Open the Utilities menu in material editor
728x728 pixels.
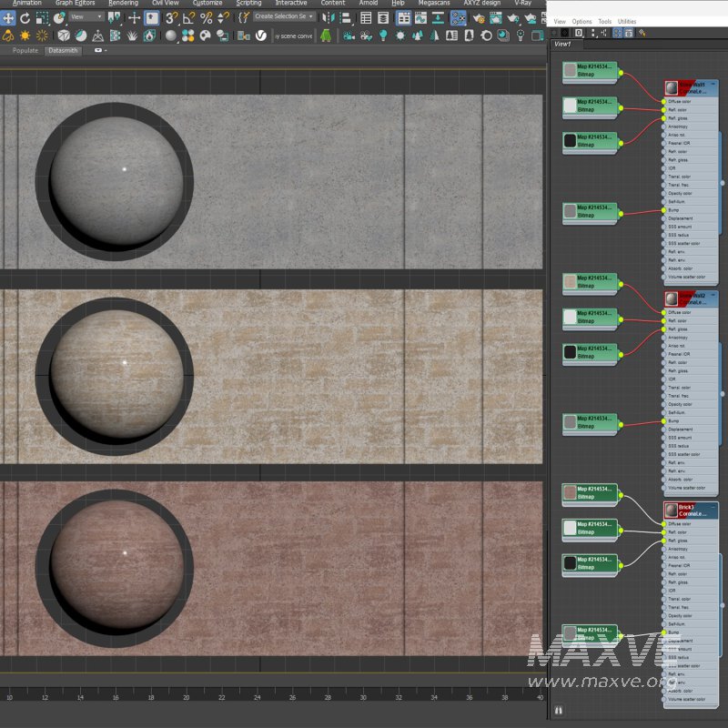(x=627, y=21)
